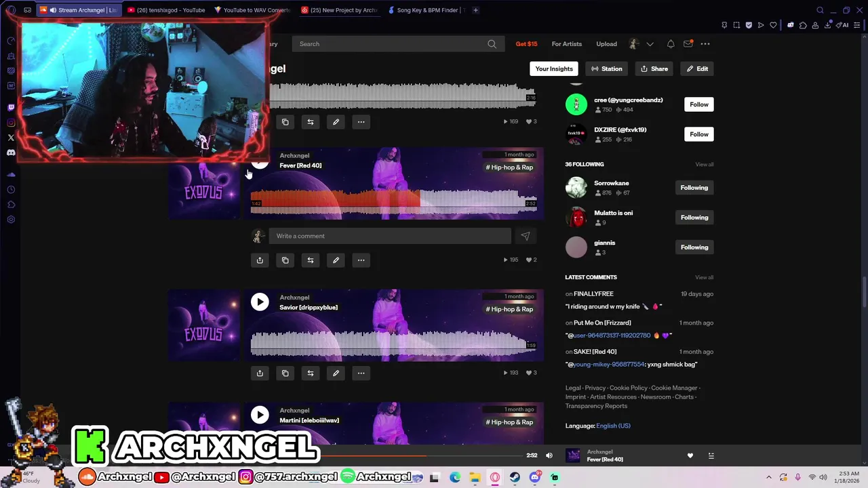Mute the player bar volume
Image resolution: width=868 pixels, height=488 pixels.
click(x=549, y=455)
